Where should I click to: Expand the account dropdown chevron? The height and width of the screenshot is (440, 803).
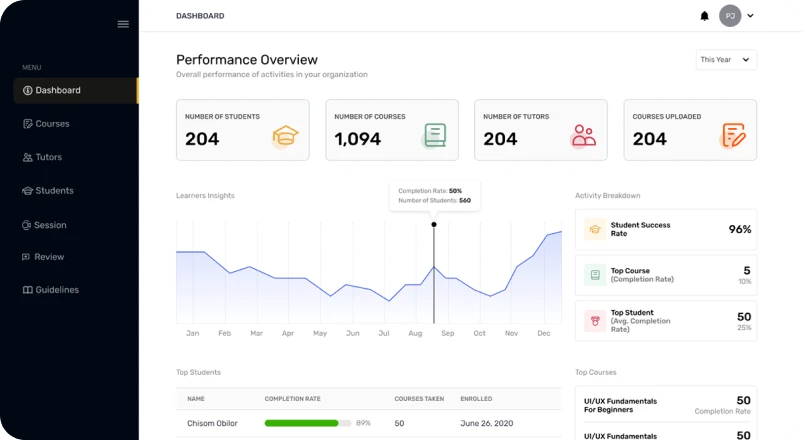[751, 16]
